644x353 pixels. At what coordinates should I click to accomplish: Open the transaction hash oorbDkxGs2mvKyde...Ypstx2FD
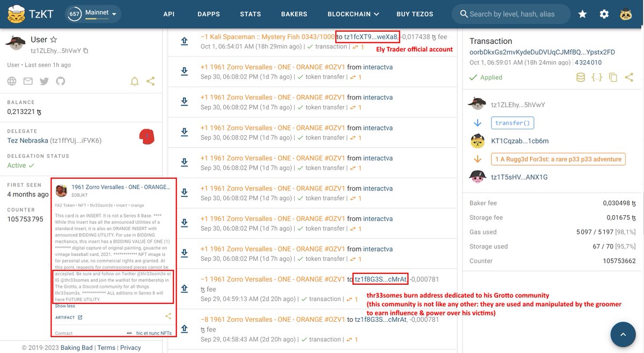(542, 52)
